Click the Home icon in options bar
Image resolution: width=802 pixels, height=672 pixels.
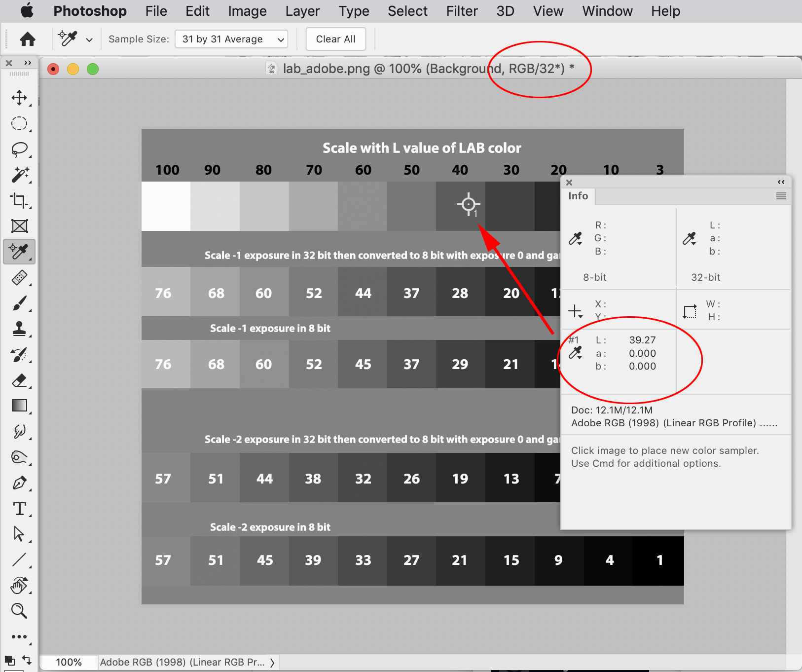tap(27, 39)
